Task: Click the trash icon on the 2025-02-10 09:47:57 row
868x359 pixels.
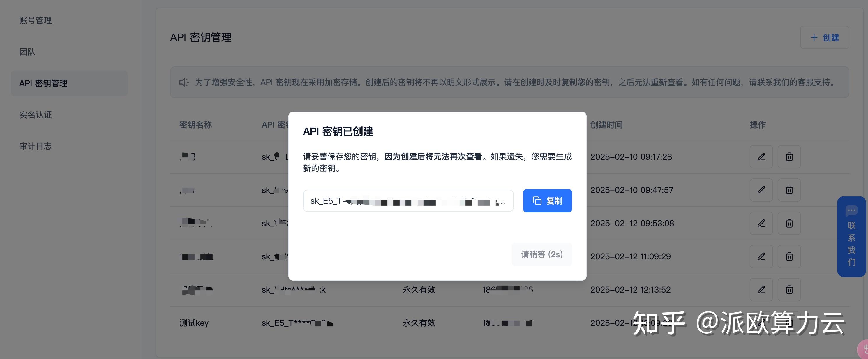Action: click(x=789, y=190)
